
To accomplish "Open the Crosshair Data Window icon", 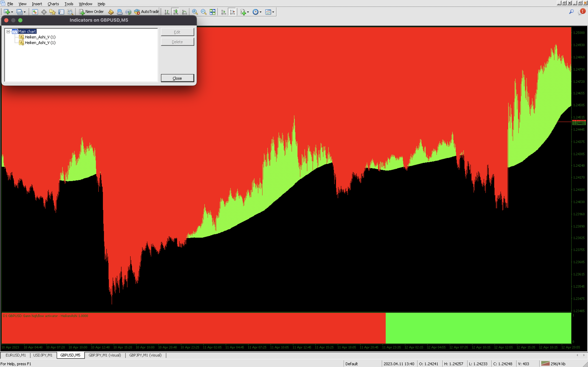I will (44, 12).
